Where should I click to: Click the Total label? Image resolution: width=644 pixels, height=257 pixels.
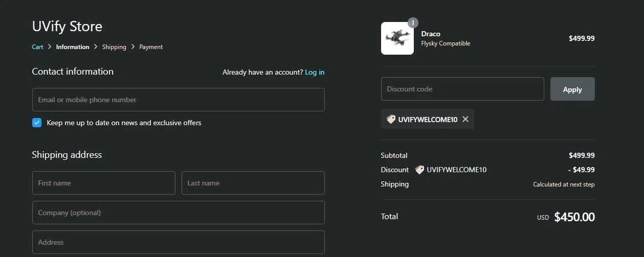coord(389,217)
